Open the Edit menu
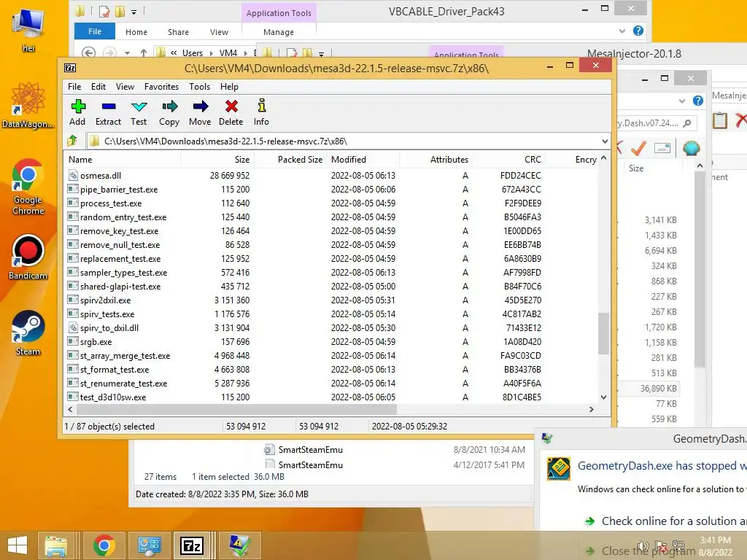 98,87
